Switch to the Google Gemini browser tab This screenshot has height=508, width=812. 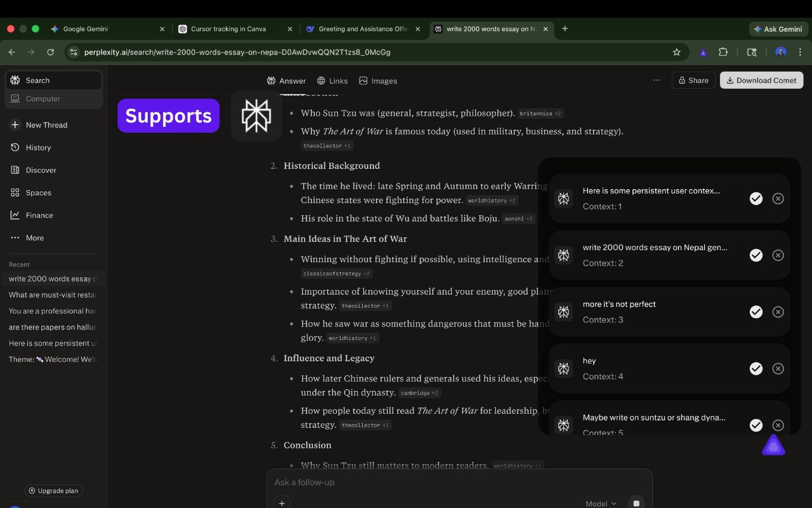tap(107, 29)
